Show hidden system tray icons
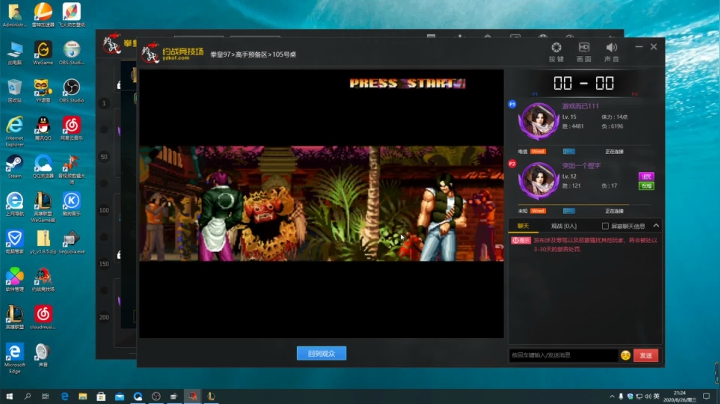The image size is (720, 404). tap(612, 396)
